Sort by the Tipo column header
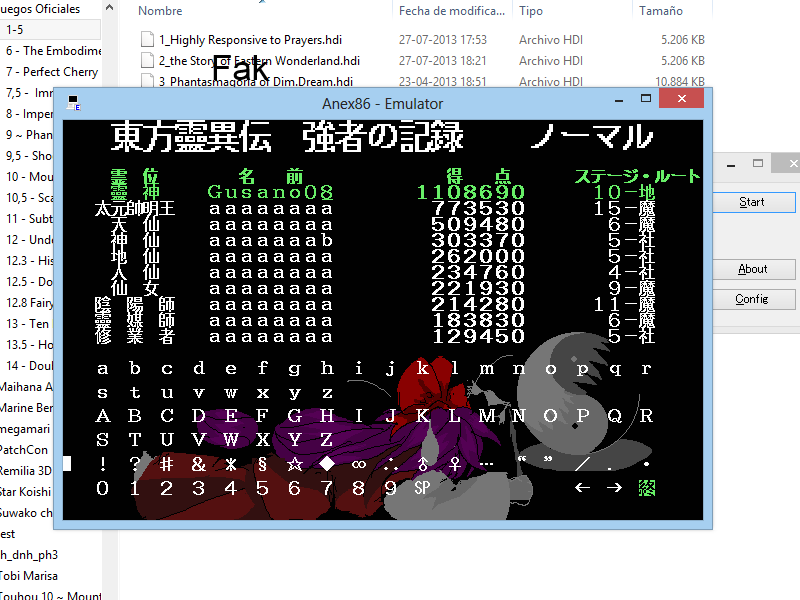800x600 pixels. click(531, 11)
